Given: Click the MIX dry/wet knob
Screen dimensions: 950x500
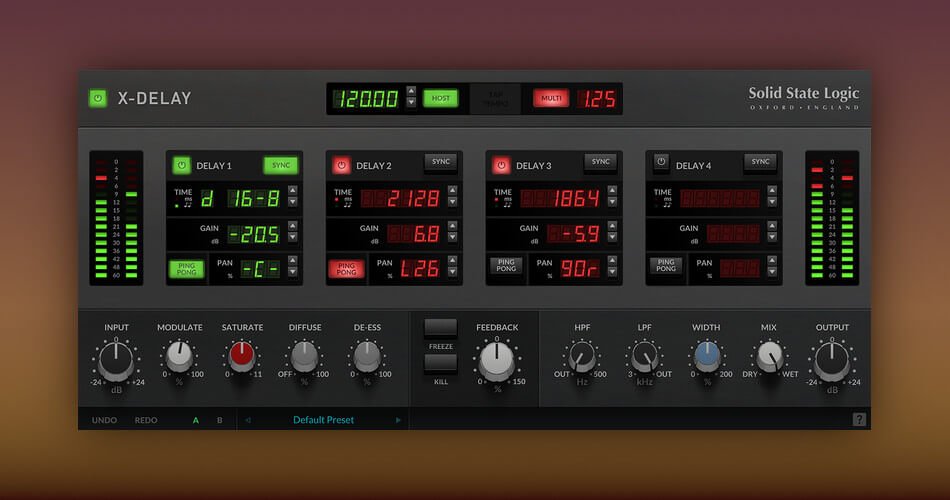Looking at the screenshot, I should (769, 356).
